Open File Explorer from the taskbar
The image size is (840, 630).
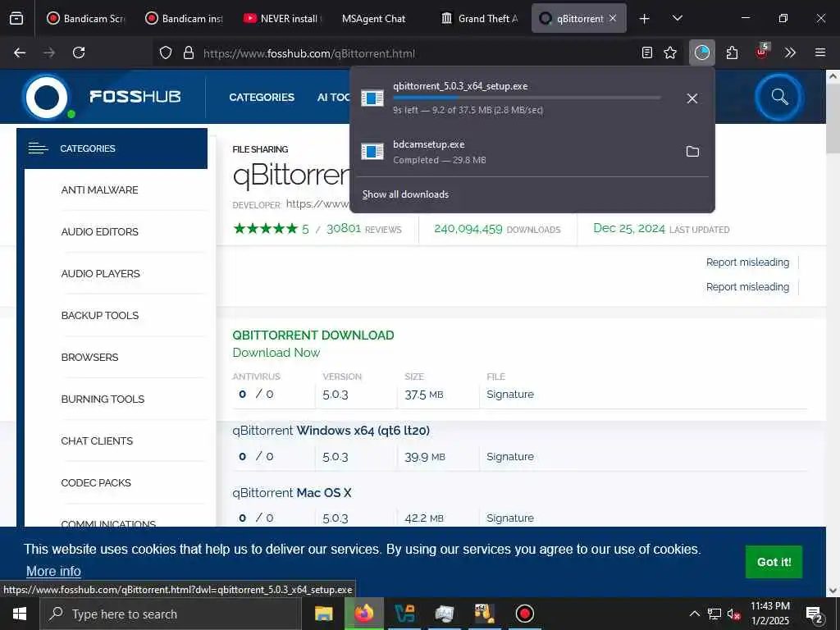(323, 614)
